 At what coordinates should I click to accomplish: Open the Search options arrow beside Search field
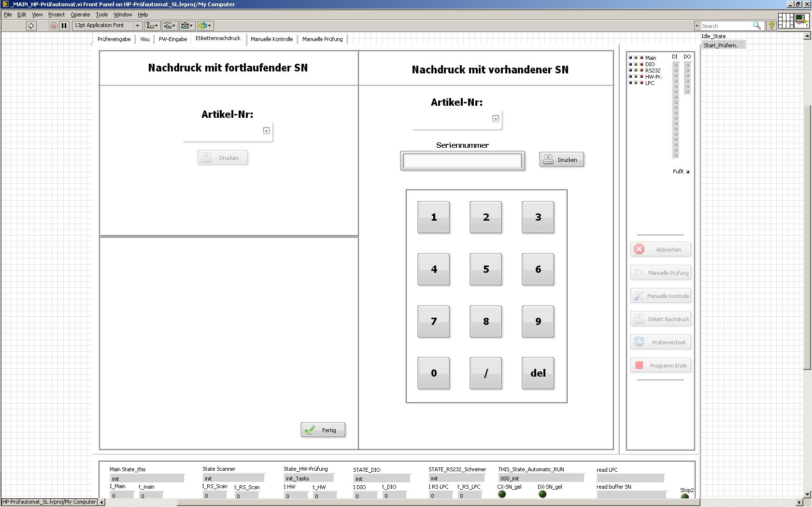[697, 26]
